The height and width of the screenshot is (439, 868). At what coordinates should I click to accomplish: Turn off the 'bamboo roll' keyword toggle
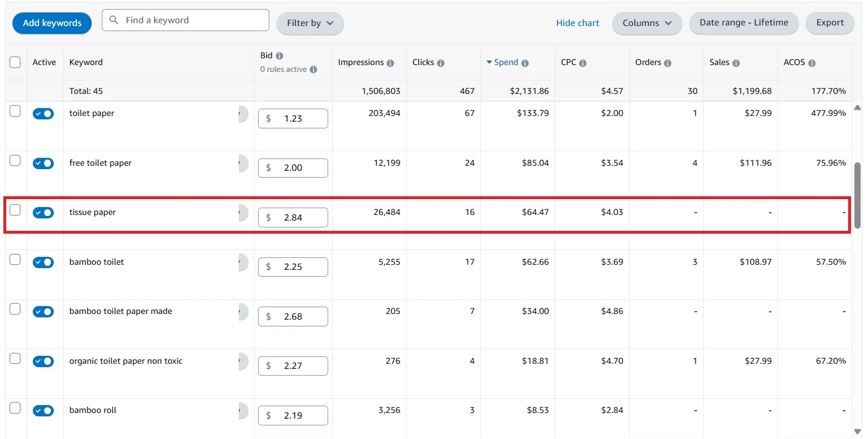(x=43, y=411)
